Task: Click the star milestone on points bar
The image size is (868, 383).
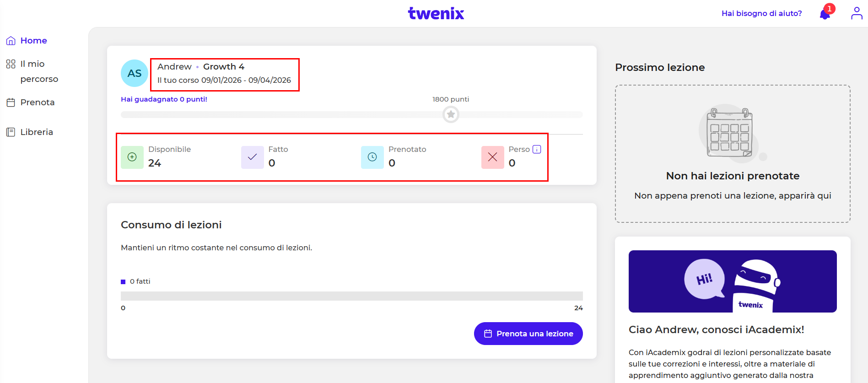Action: point(451,114)
